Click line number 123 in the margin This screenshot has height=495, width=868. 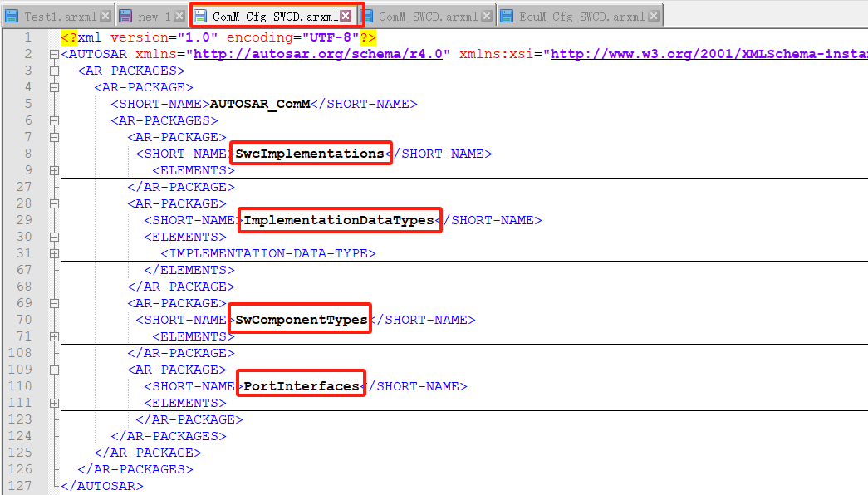(20, 419)
